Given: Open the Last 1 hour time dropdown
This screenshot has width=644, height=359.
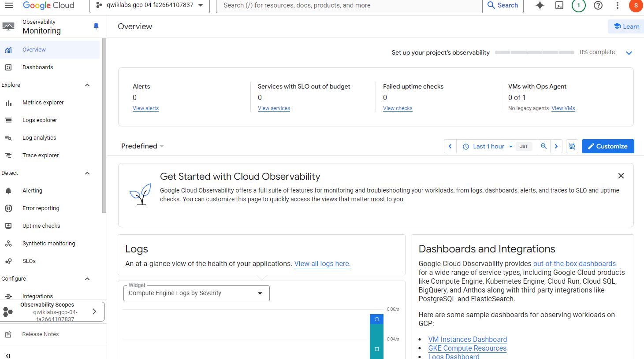Looking at the screenshot, I should click(x=488, y=147).
